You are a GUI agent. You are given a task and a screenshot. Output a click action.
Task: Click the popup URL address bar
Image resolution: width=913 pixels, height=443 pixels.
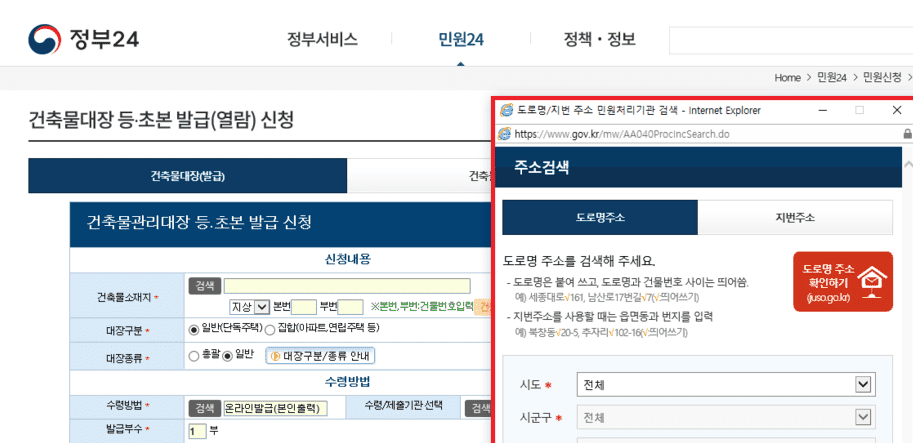coord(699,134)
